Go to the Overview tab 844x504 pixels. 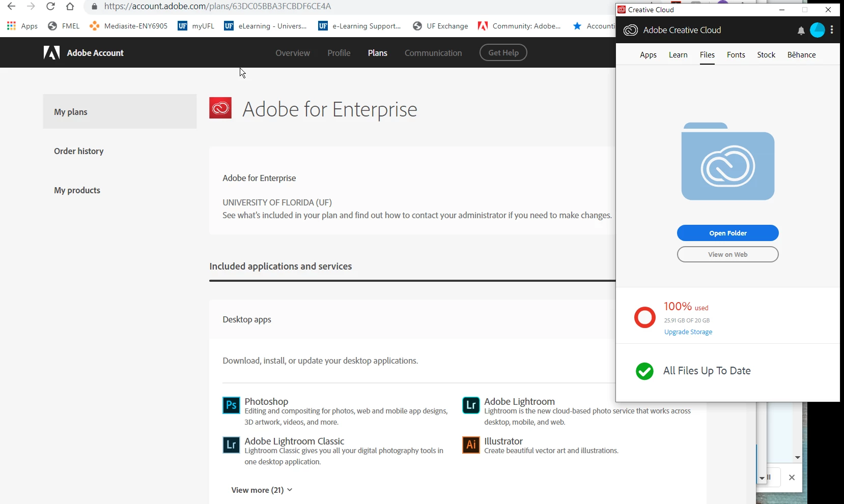(293, 53)
